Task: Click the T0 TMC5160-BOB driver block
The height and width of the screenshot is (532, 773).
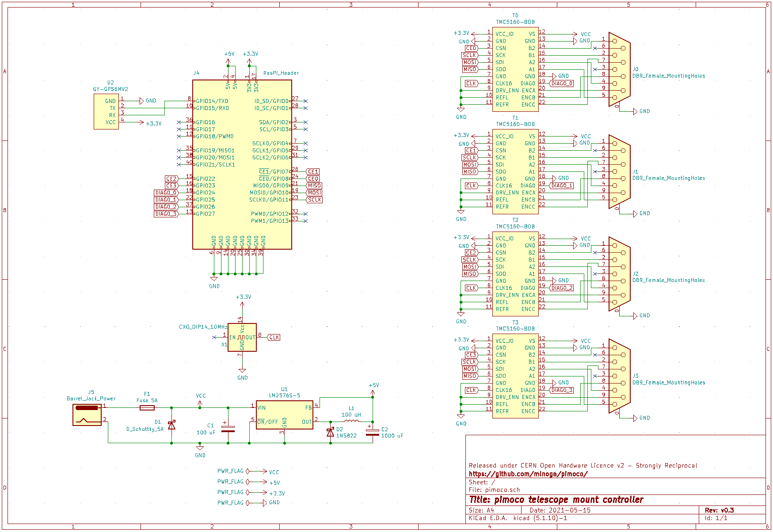Action: pos(515,69)
